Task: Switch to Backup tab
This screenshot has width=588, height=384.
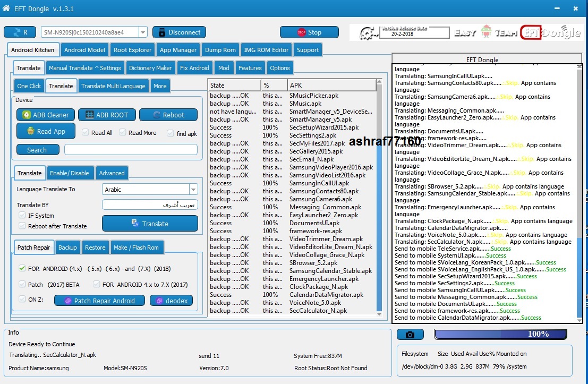Action: pyautogui.click(x=67, y=248)
